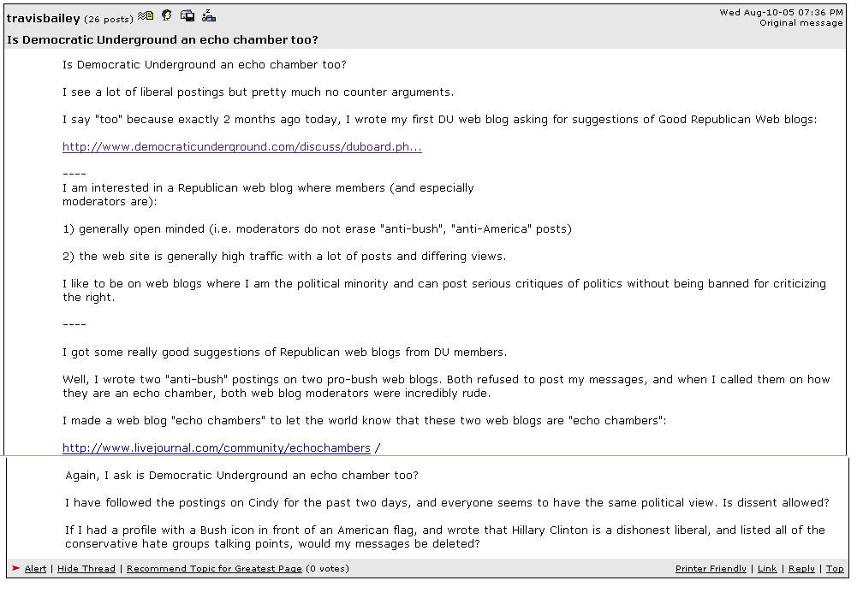Click the bold thread title heading
The width and height of the screenshot is (863, 616).
(x=163, y=39)
